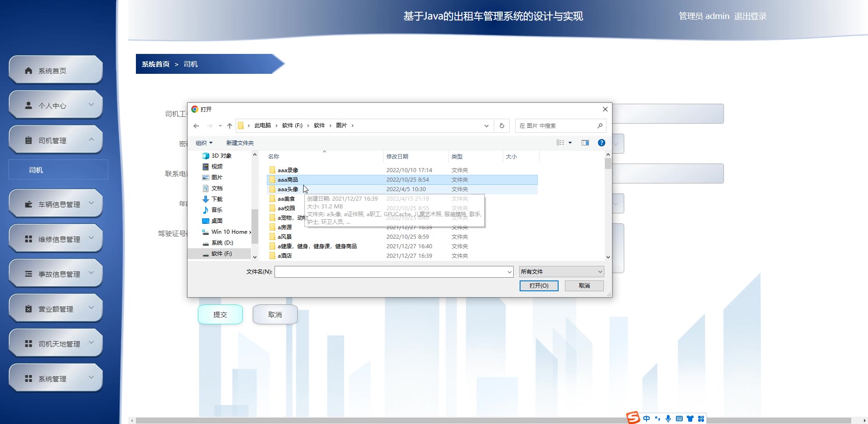868x424 pixels.
Task: Click the home icon beside 系统首页
Action: [29, 71]
